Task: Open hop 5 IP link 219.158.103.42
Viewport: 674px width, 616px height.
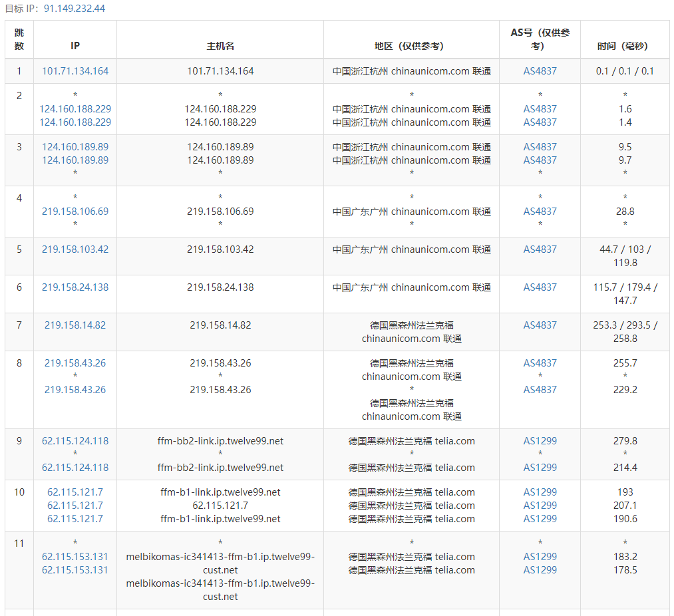Action: click(75, 249)
